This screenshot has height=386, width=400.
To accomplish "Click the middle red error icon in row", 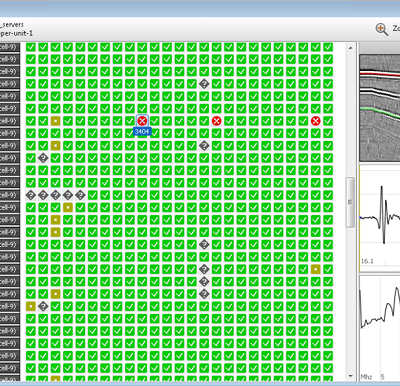I will (216, 121).
